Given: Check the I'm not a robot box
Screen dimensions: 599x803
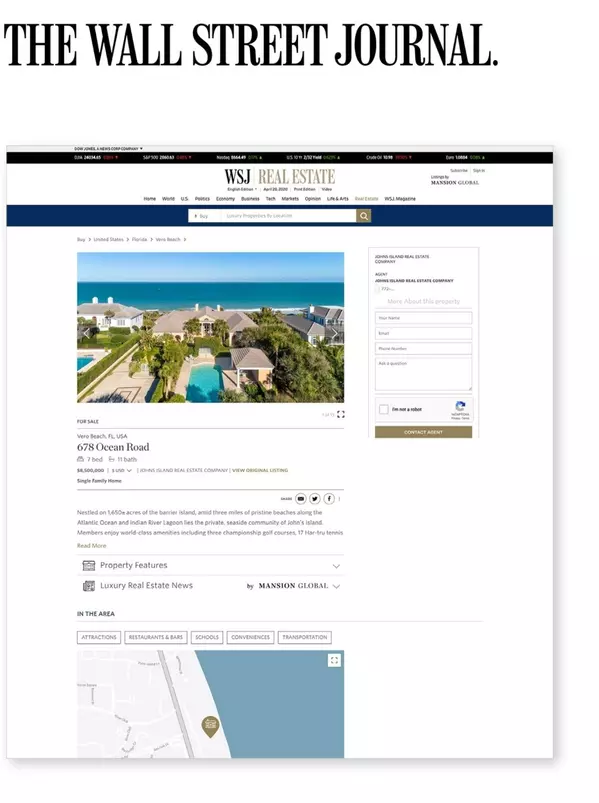Looking at the screenshot, I should point(383,409).
